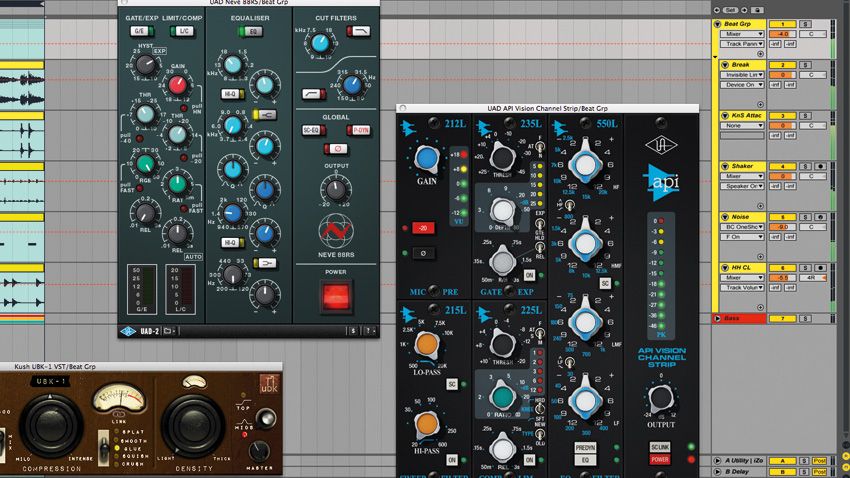Open the Mixer dropdown on the Beat Grp track
The image size is (850, 478).
coord(742,34)
